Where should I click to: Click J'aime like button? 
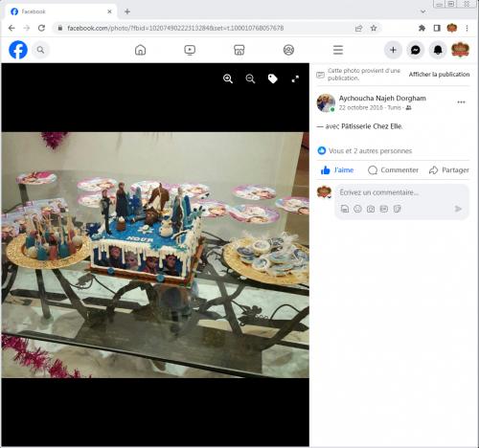[337, 170]
